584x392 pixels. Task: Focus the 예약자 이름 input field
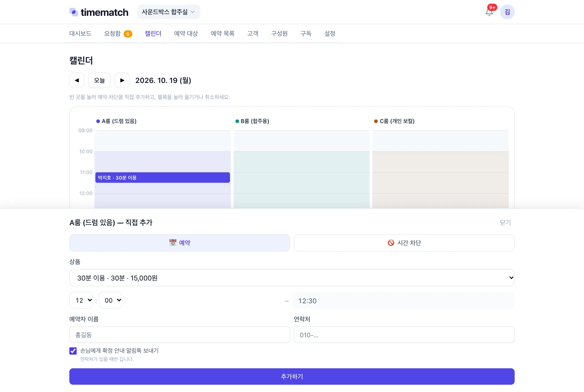pyautogui.click(x=179, y=335)
